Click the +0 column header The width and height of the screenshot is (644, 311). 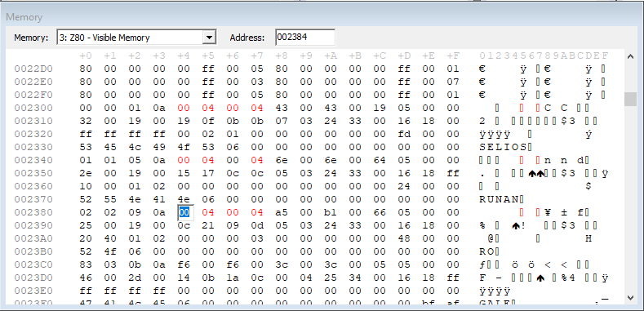click(x=86, y=56)
